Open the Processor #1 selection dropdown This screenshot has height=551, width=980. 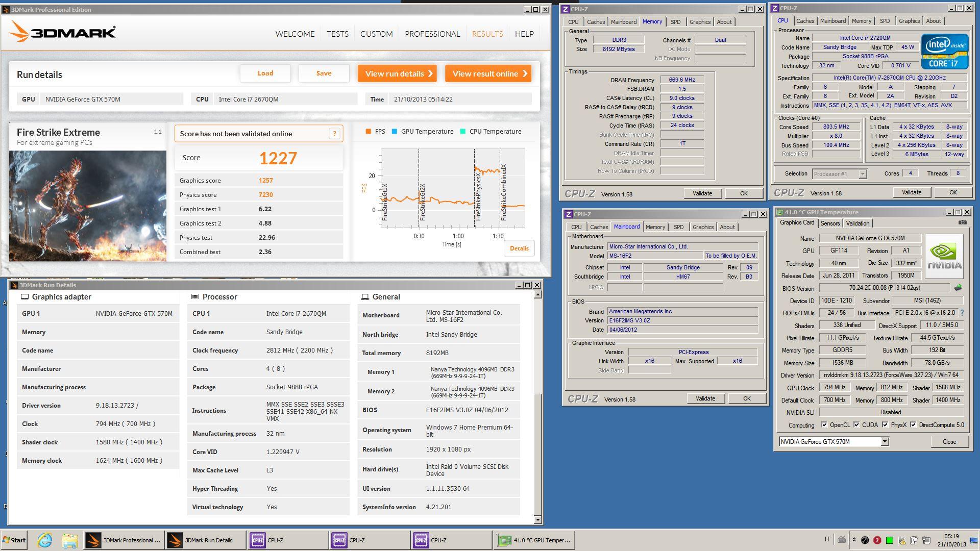863,174
